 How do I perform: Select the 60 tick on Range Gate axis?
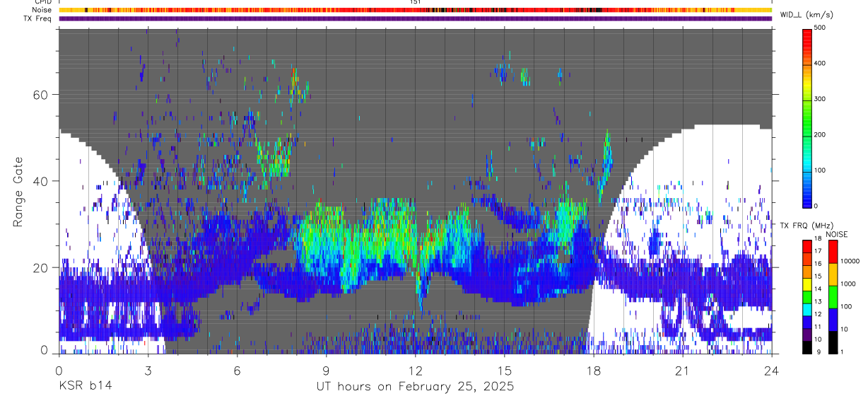coord(41,94)
